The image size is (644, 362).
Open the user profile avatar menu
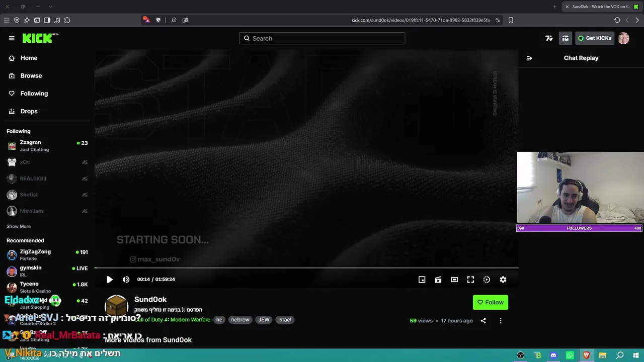[624, 38]
